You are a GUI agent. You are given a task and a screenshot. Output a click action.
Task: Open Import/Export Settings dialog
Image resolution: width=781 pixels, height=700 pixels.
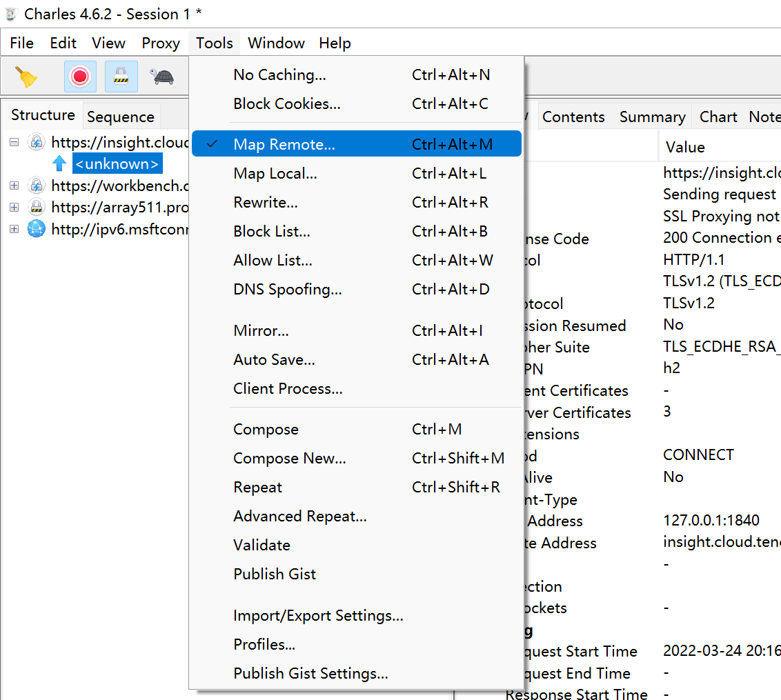[x=318, y=616]
